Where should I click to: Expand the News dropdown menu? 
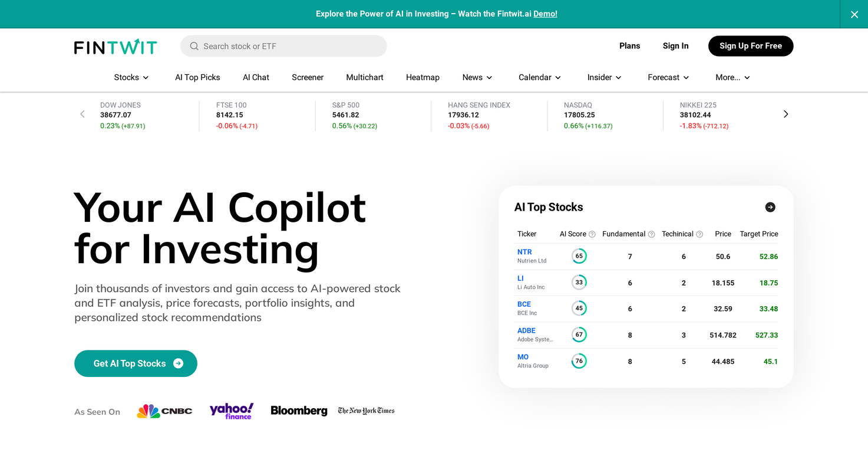click(x=477, y=77)
